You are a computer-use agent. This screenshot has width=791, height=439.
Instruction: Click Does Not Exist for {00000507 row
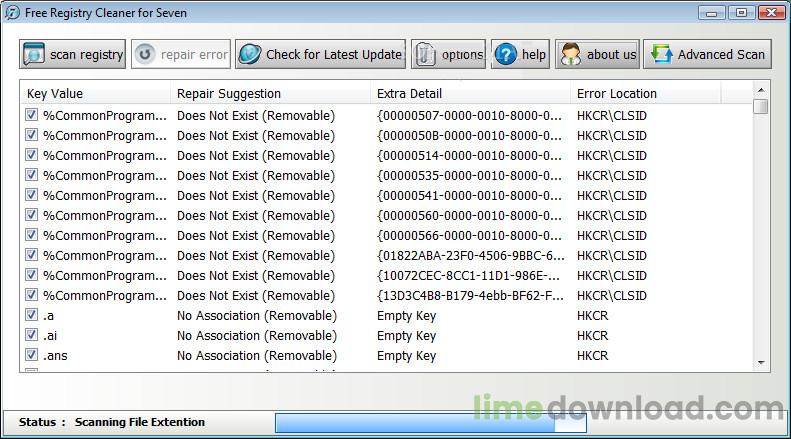click(256, 116)
